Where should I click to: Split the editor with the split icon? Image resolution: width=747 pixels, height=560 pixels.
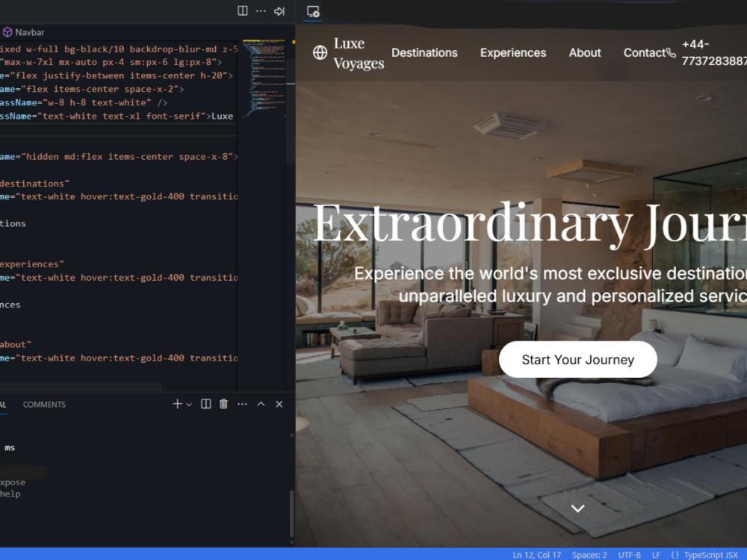pos(243,10)
